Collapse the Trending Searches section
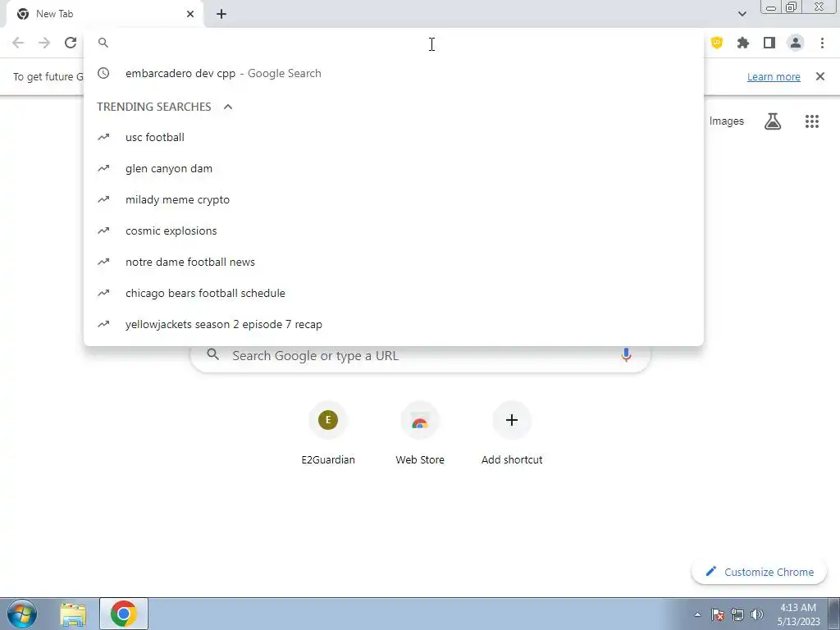Image resolution: width=840 pixels, height=630 pixels. point(228,107)
